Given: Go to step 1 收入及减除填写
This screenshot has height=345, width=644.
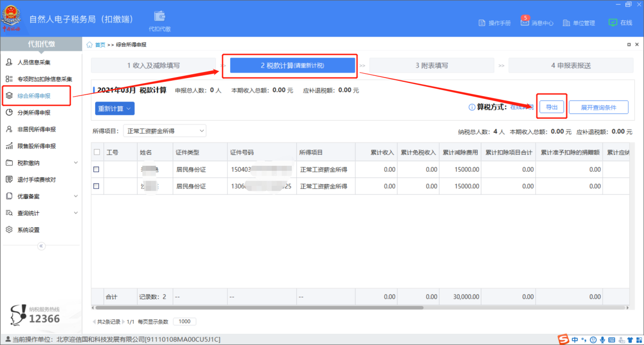Looking at the screenshot, I should 153,65.
